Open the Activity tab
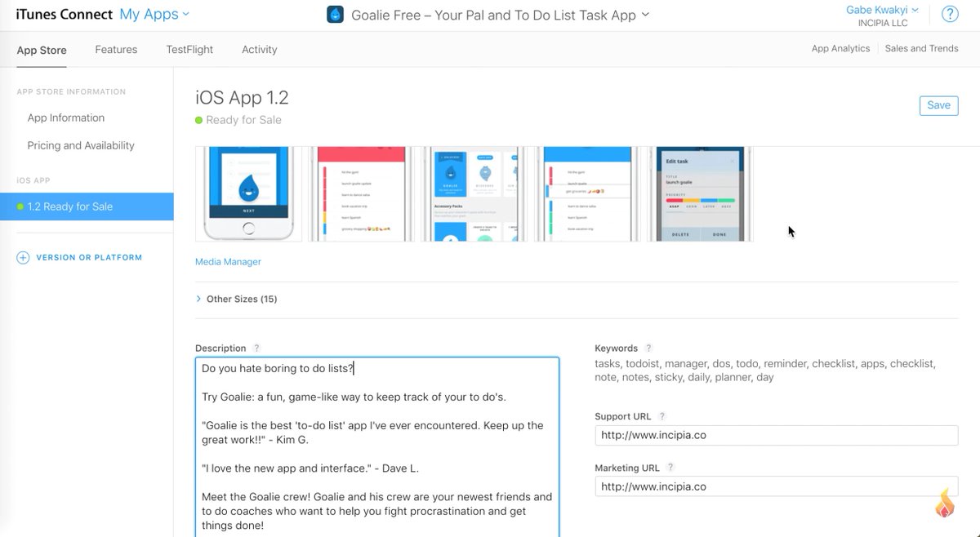The height and width of the screenshot is (537, 980). click(260, 49)
